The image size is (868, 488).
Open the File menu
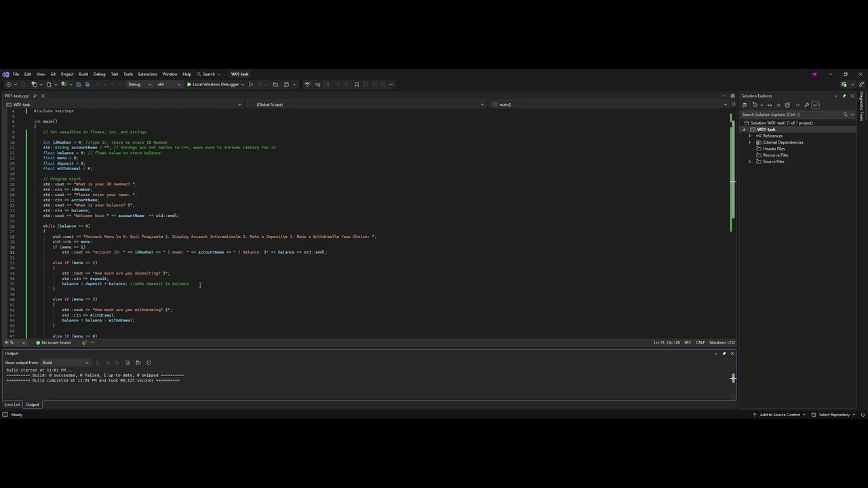[x=16, y=74]
